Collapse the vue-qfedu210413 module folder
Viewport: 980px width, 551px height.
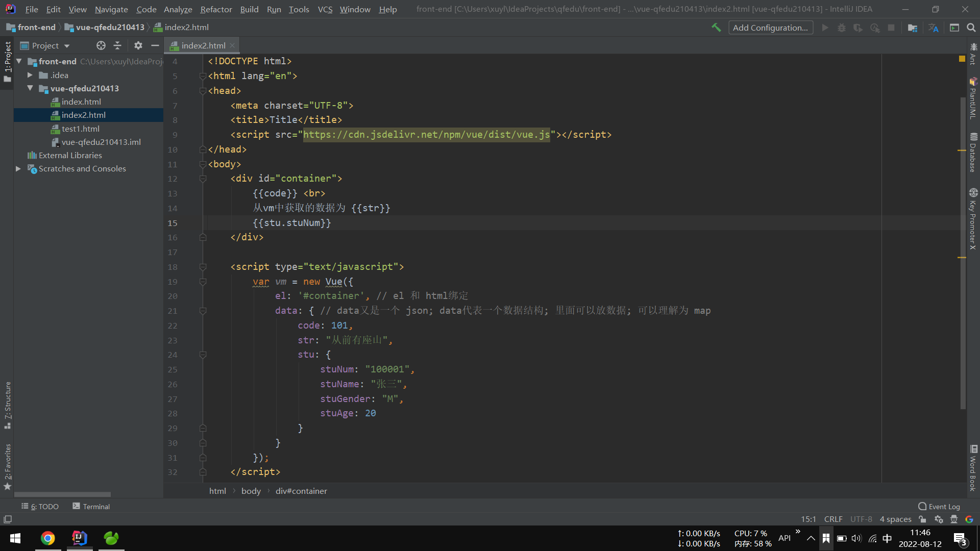(x=30, y=88)
